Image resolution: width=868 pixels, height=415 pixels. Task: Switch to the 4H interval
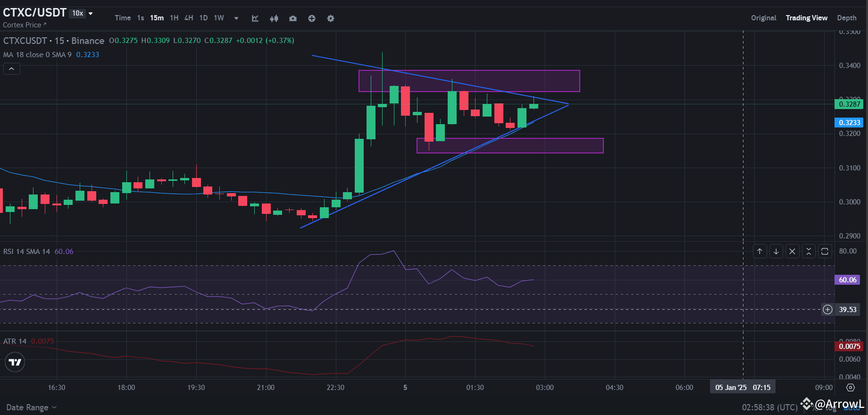[189, 18]
